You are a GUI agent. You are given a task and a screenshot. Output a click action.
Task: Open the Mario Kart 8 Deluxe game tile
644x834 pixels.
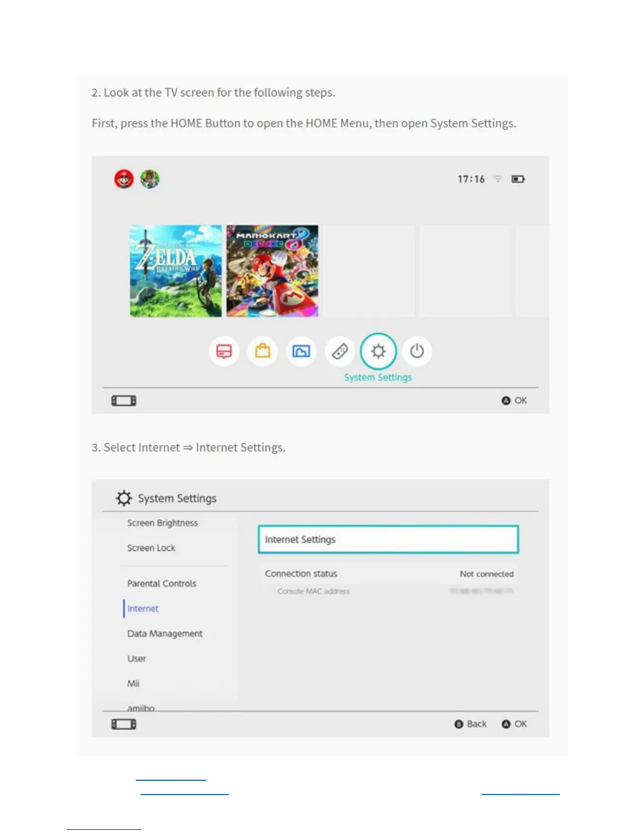[x=273, y=271]
